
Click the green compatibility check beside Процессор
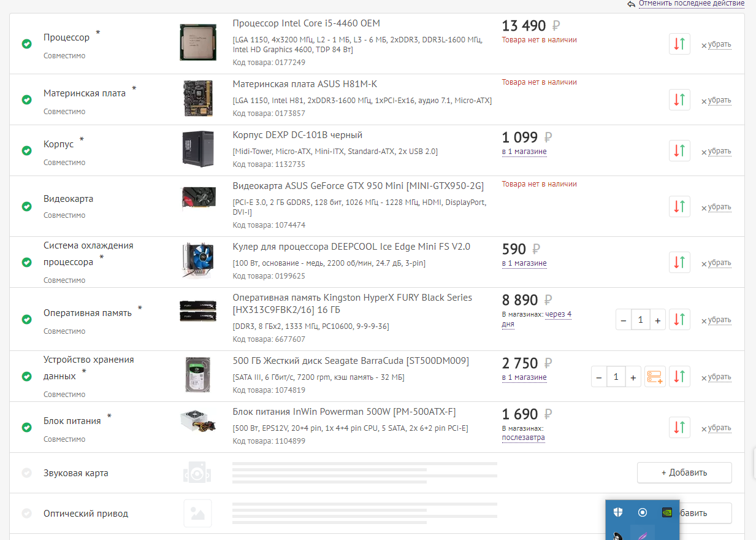pyautogui.click(x=26, y=44)
